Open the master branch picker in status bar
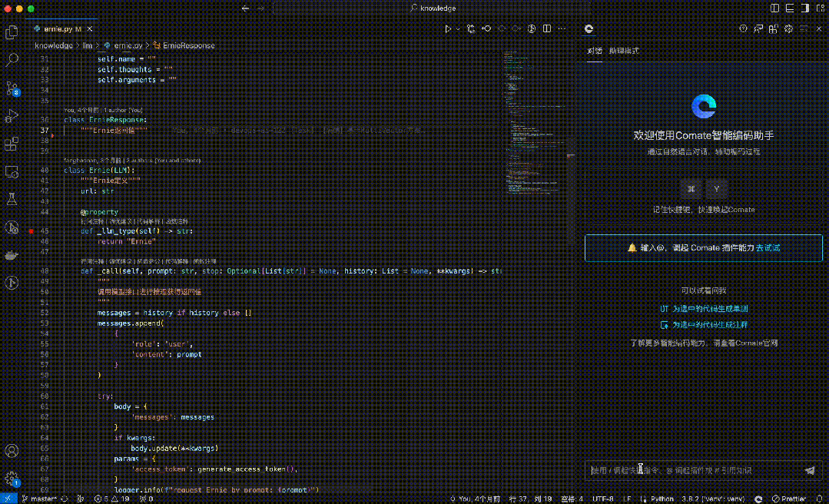Image resolution: width=829 pixels, height=504 pixels. pyautogui.click(x=40, y=499)
